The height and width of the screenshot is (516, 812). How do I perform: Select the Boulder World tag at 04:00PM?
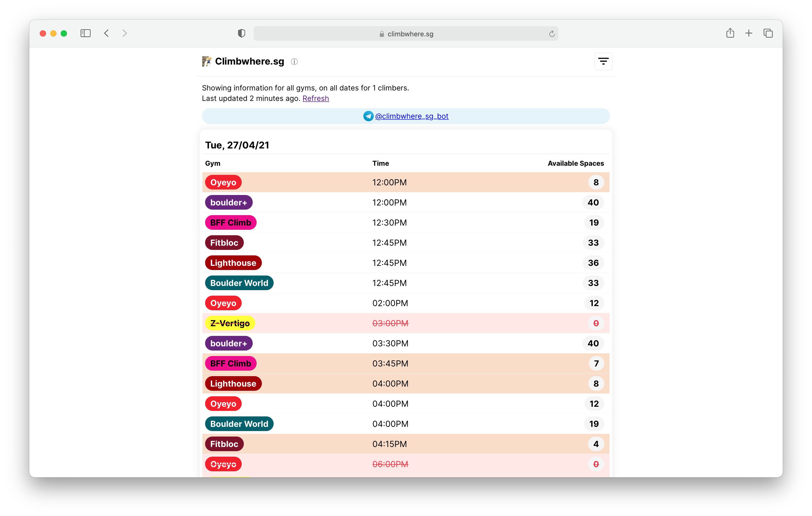239,424
